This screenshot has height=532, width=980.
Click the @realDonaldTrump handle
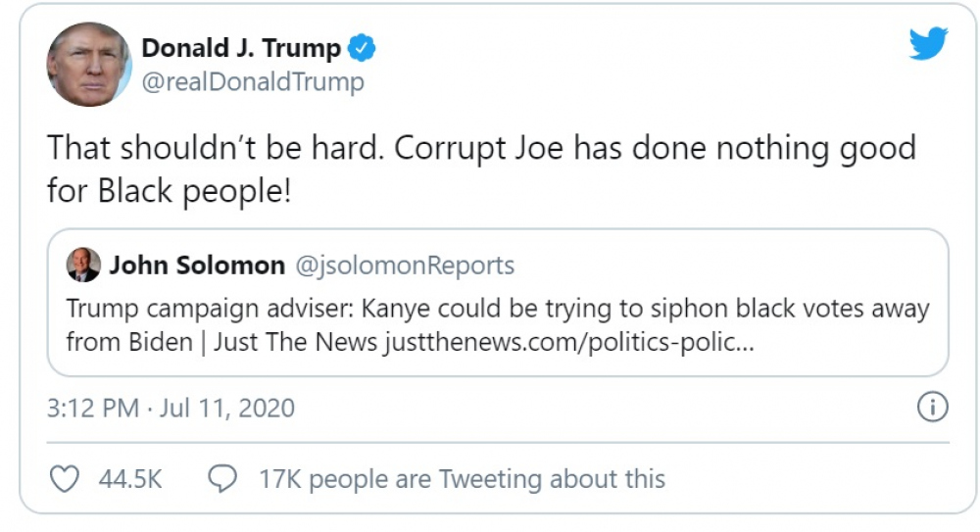coord(253,81)
